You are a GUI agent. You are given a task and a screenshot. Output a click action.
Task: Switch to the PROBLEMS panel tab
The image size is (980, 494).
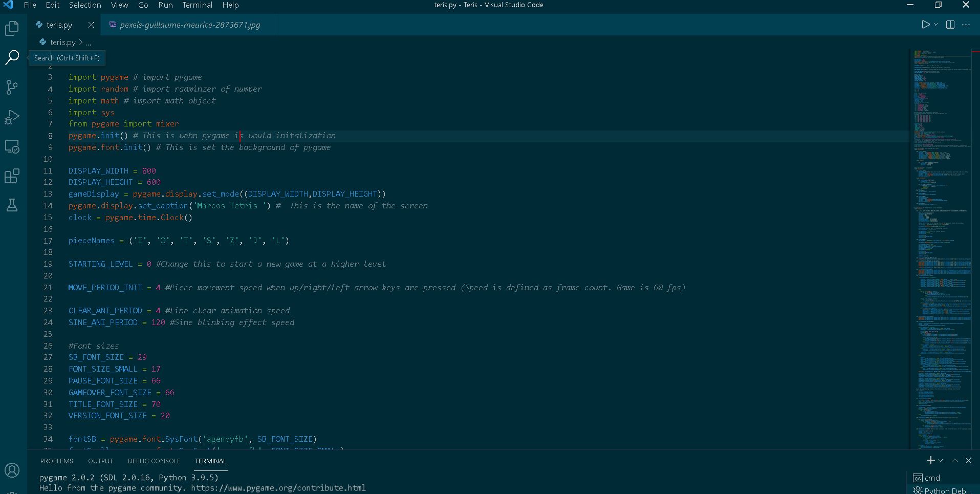[x=57, y=461]
